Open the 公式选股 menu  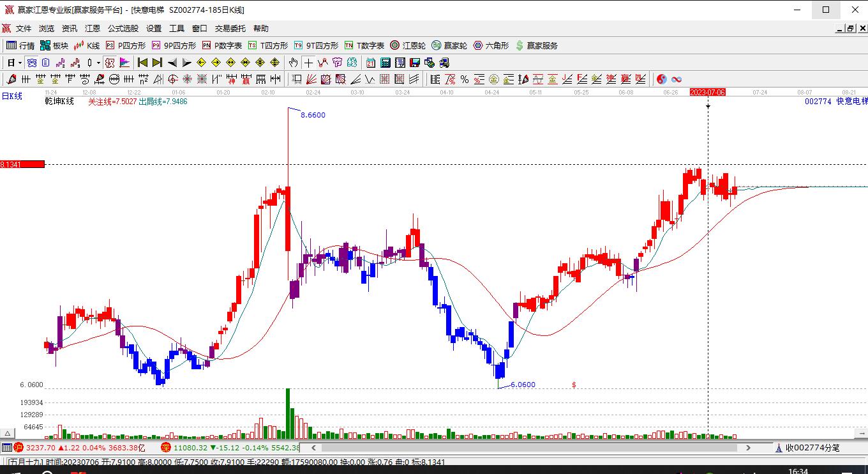(x=123, y=29)
